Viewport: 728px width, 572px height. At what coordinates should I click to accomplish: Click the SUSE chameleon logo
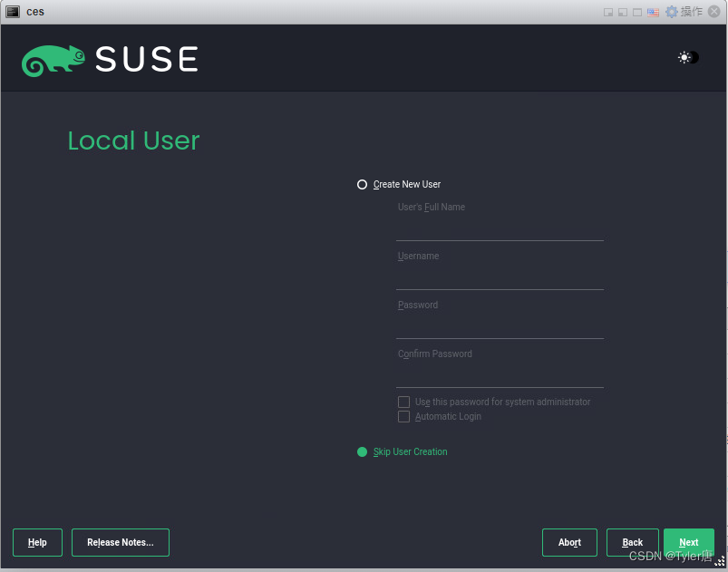tap(53, 58)
